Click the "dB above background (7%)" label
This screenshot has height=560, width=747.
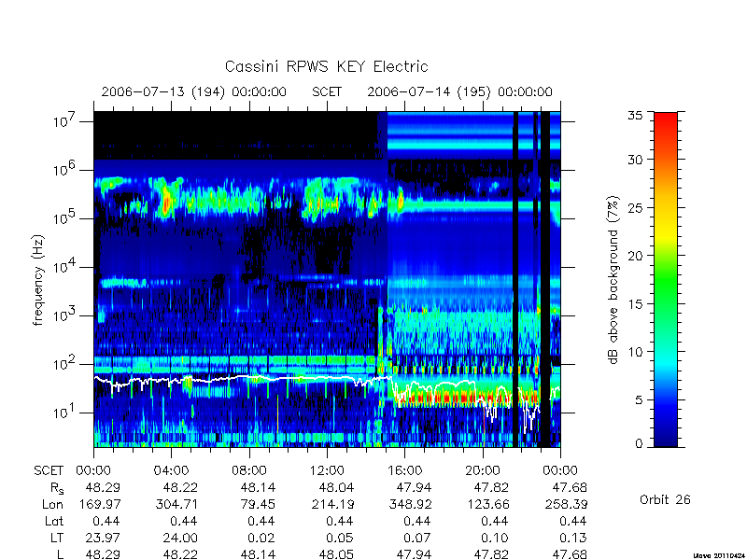[x=613, y=280]
